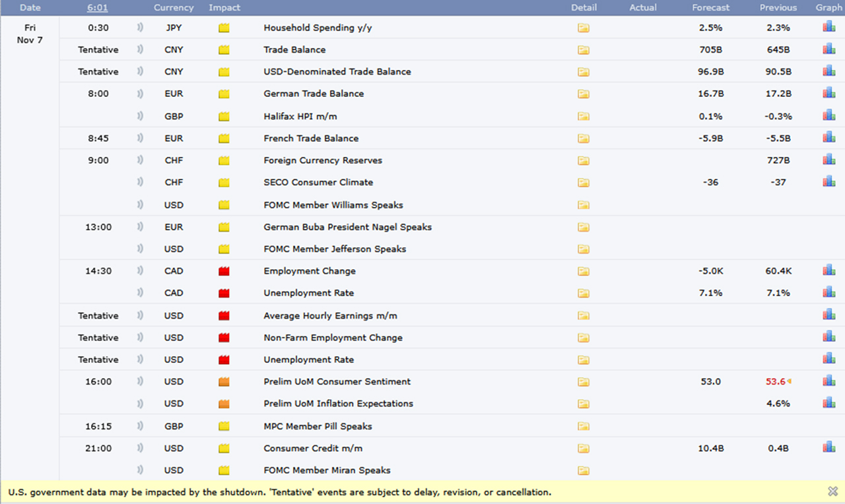Toggle the alert speaker icon for Unemployment Rate USD

click(140, 360)
